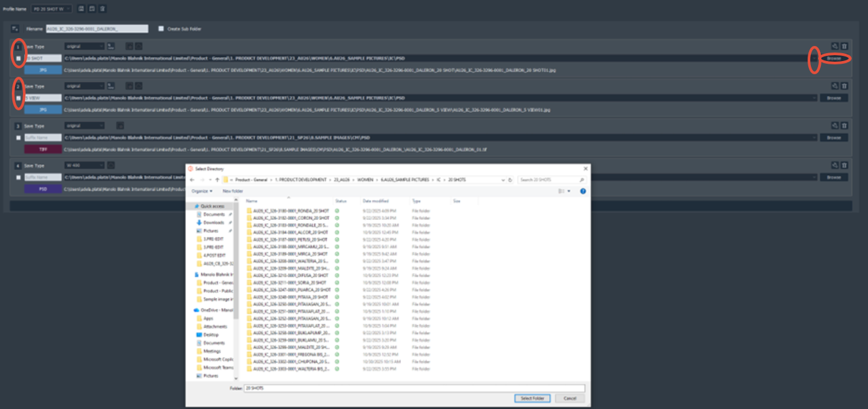This screenshot has width=868, height=409.
Task: Duplicate save row 2 with its copy icon
Action: (x=835, y=86)
